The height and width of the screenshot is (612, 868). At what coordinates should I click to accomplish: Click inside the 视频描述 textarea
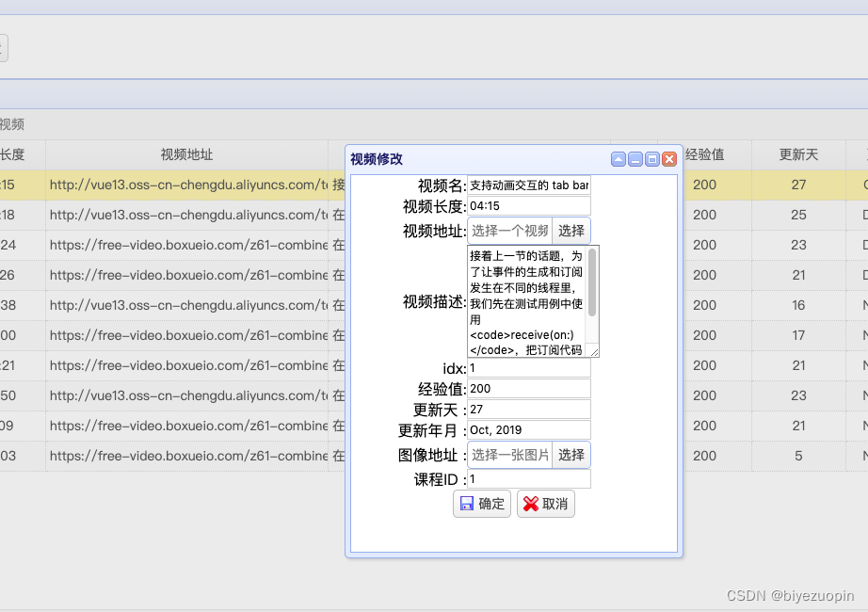(526, 302)
